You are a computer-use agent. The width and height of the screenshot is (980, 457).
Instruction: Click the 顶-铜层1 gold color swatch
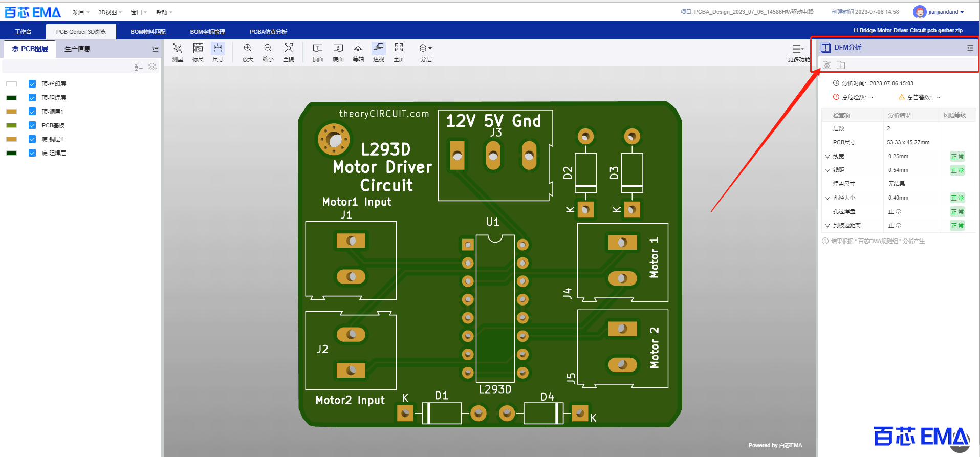tap(11, 112)
